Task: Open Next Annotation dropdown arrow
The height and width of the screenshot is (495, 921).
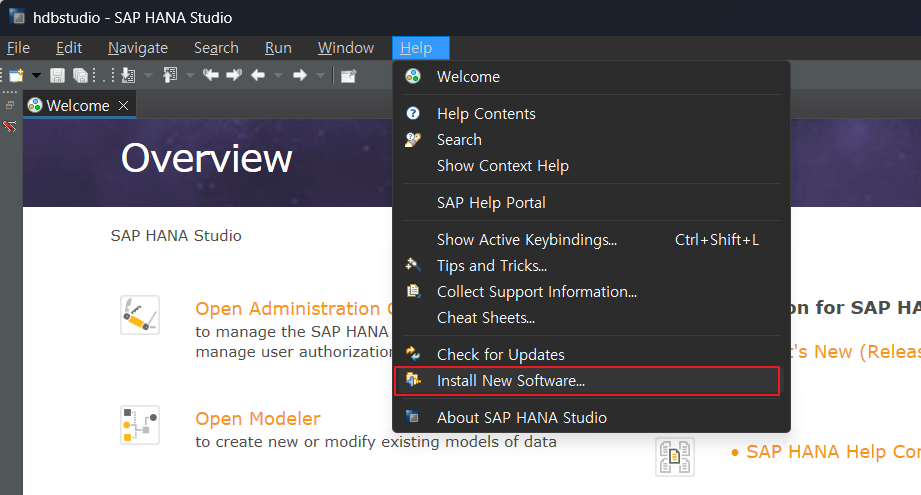Action: click(148, 75)
